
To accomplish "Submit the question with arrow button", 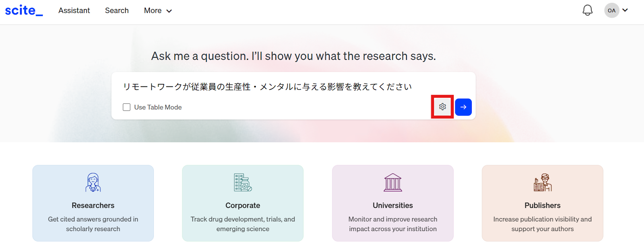I will [463, 107].
